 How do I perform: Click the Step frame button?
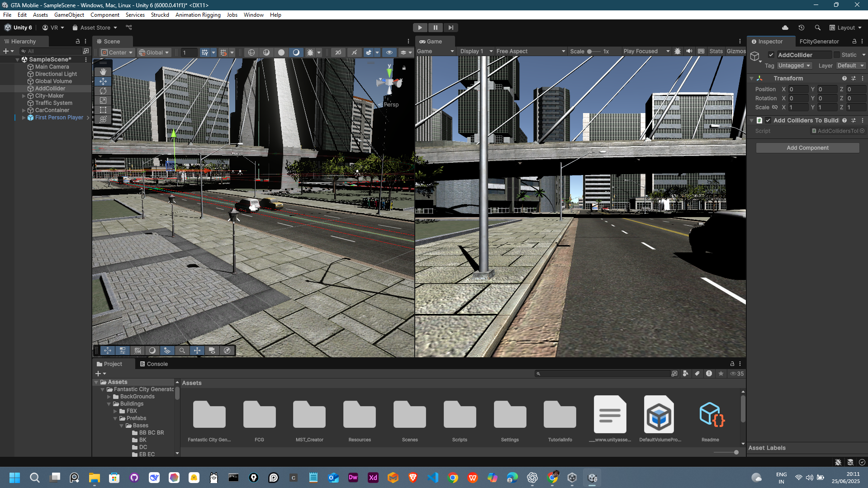point(451,28)
